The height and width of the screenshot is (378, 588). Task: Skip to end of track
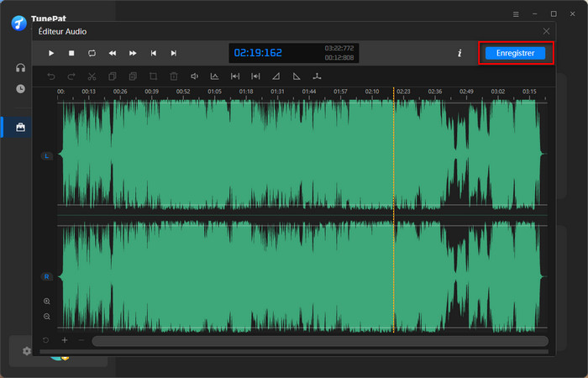click(x=174, y=53)
